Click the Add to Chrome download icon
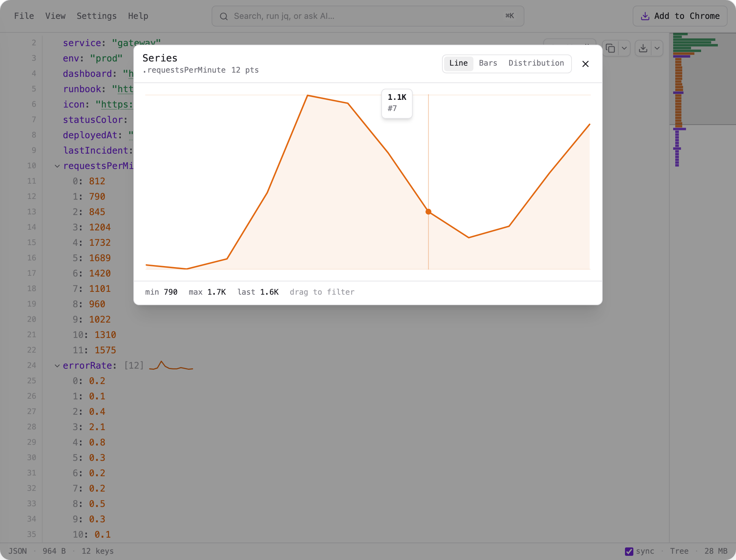Screen dimensions: 736x560 [645, 16]
